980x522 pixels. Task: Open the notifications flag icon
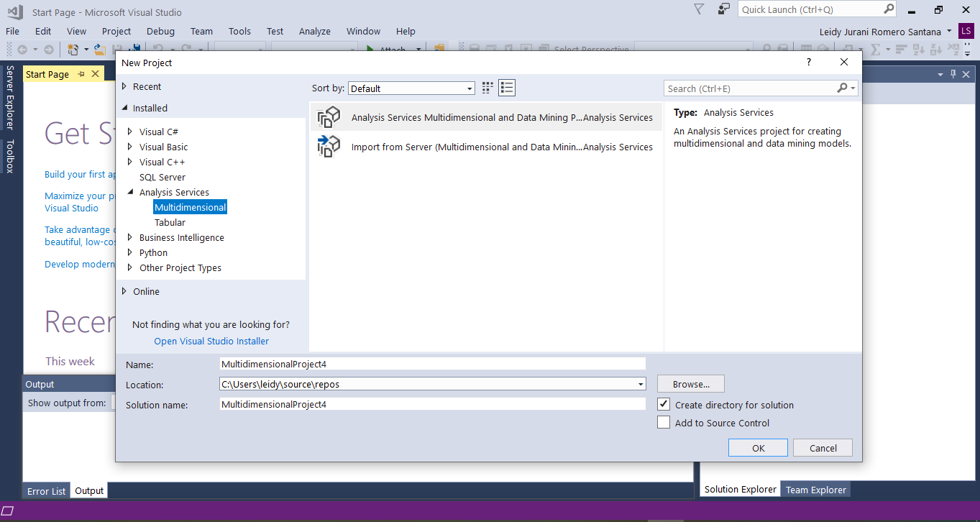(699, 9)
